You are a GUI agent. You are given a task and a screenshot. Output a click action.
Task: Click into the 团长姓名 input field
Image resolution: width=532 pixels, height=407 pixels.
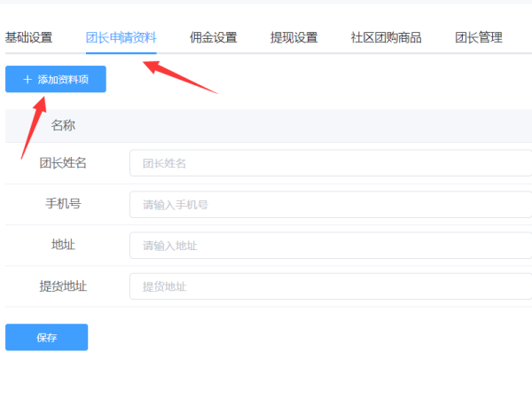point(330,163)
